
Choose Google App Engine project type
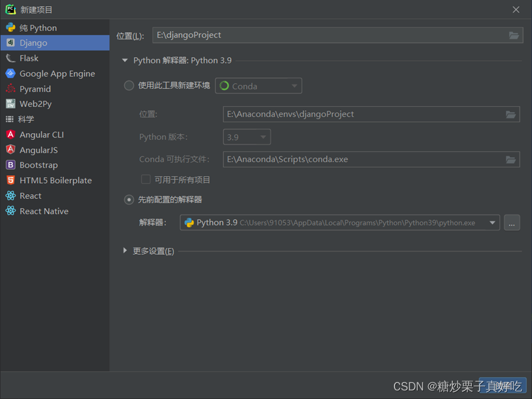coord(55,73)
